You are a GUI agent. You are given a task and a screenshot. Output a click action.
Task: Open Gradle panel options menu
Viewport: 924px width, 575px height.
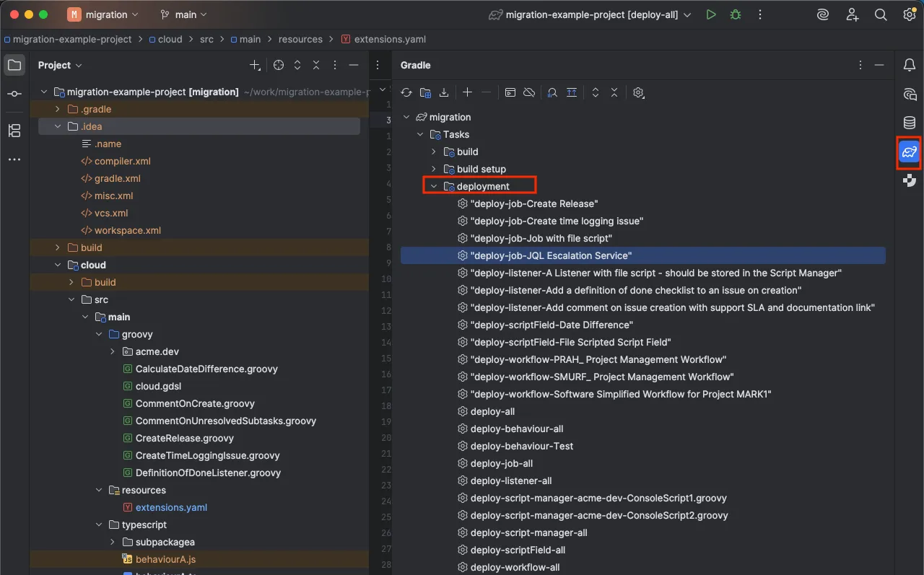tap(860, 65)
